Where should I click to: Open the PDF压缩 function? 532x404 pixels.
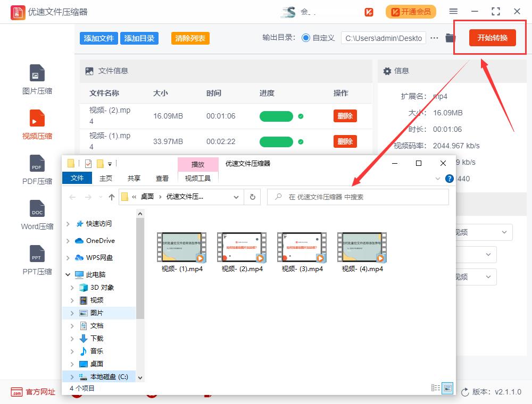(x=36, y=170)
